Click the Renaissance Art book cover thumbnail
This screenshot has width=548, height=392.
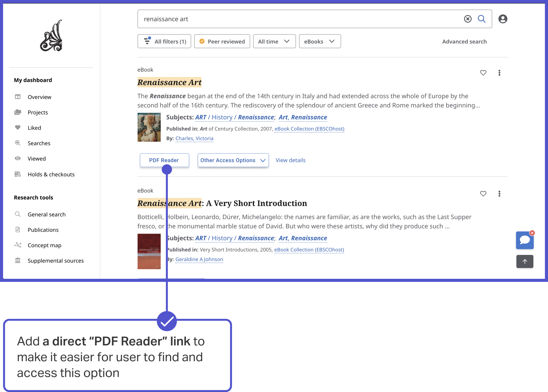pos(149,127)
